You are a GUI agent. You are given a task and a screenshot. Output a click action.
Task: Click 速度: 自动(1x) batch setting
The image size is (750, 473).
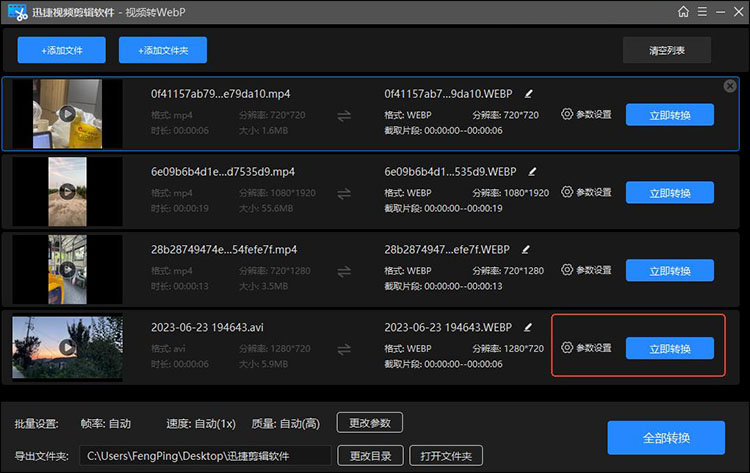tap(201, 424)
